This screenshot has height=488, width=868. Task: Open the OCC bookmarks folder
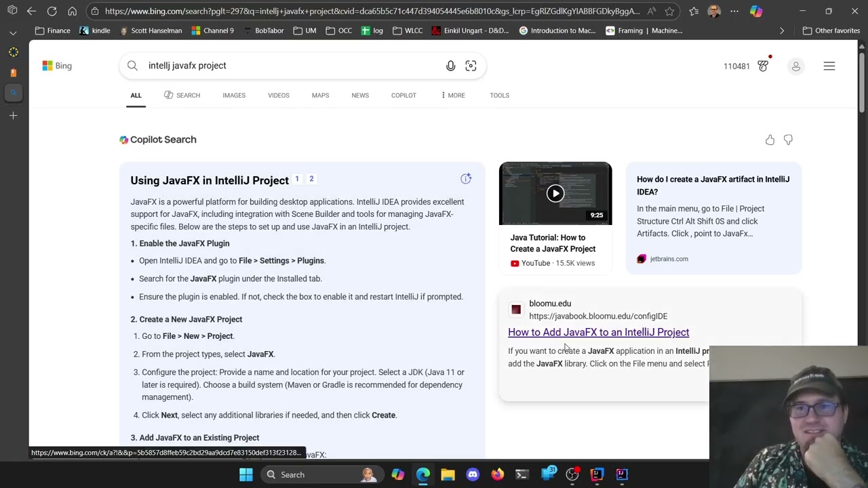pyautogui.click(x=338, y=30)
